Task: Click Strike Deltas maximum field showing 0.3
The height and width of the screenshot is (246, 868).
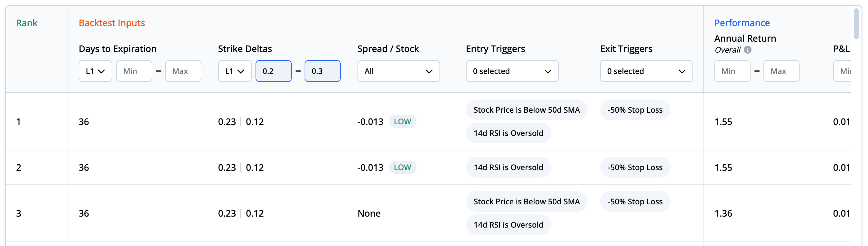Action: click(322, 71)
